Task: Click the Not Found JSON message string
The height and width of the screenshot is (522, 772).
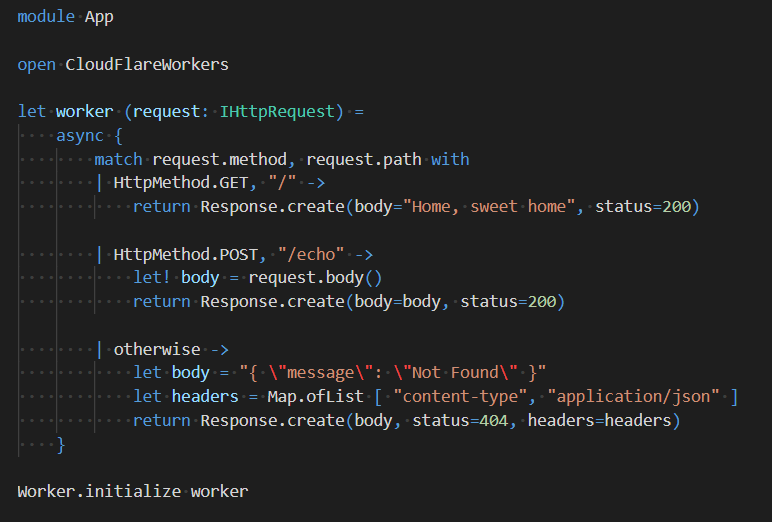Action: [x=392, y=373]
